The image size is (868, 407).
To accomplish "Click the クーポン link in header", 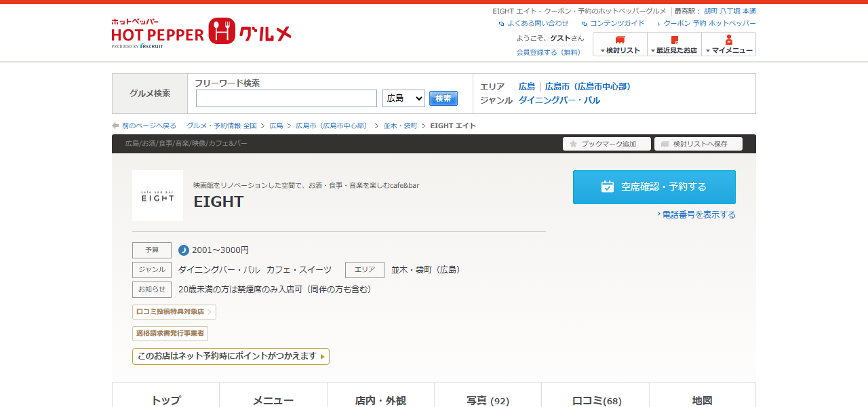I will click(x=676, y=23).
